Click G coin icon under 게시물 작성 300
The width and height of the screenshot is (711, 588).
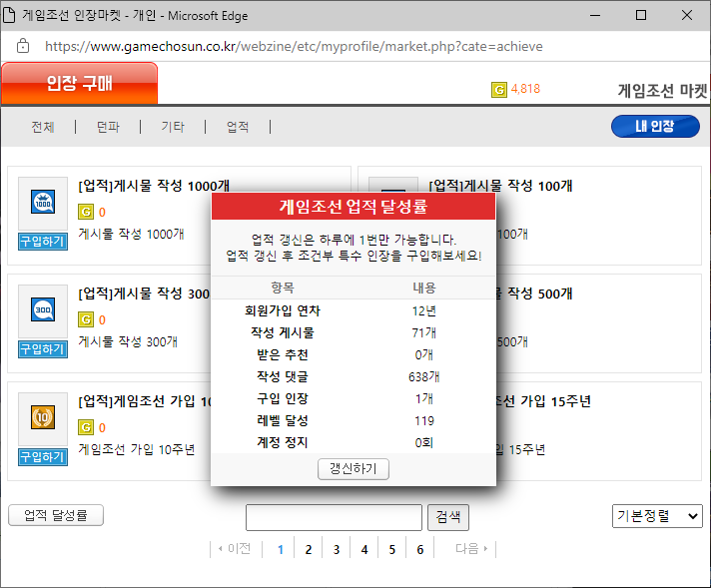click(x=86, y=319)
